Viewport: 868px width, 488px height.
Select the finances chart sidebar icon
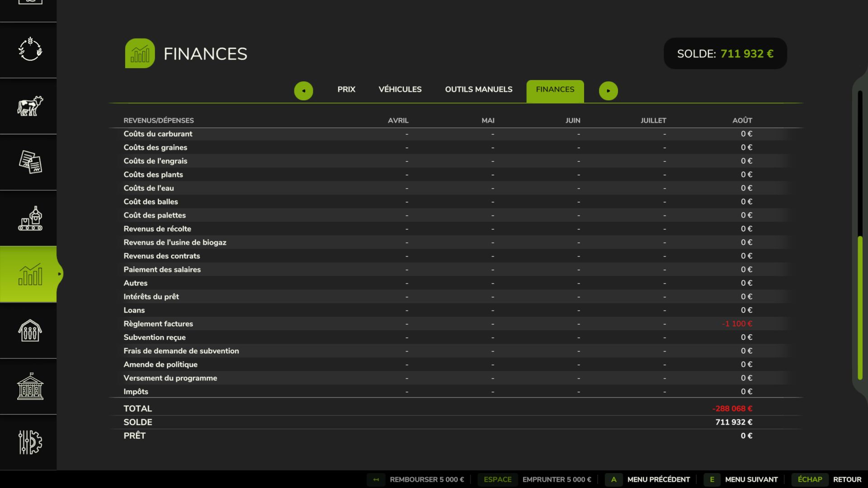click(30, 274)
